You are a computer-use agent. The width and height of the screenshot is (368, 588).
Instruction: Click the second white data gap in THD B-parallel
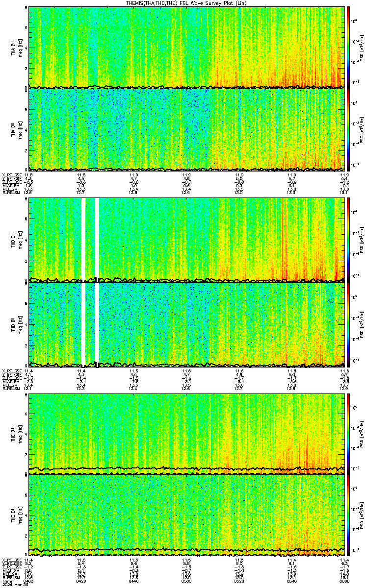pyautogui.click(x=97, y=324)
